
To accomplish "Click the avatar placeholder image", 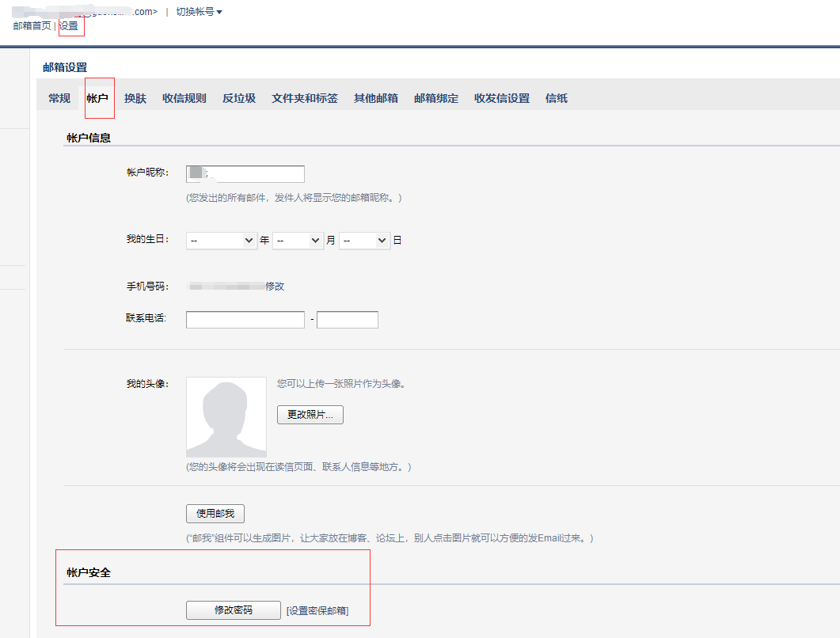I will coord(226,417).
